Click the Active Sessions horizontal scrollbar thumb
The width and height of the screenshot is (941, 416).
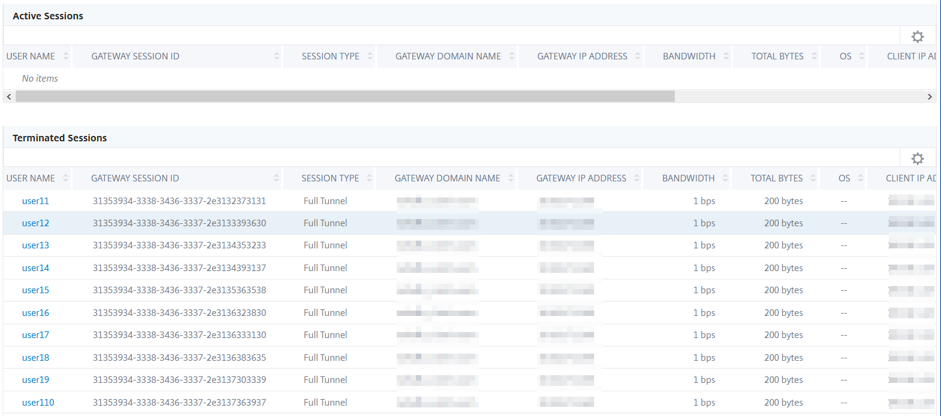click(x=345, y=96)
